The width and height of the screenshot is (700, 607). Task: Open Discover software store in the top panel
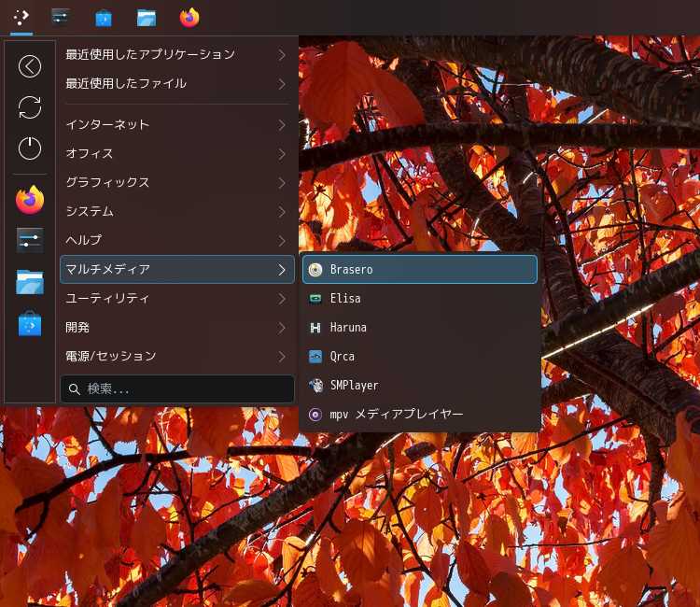pos(104,19)
